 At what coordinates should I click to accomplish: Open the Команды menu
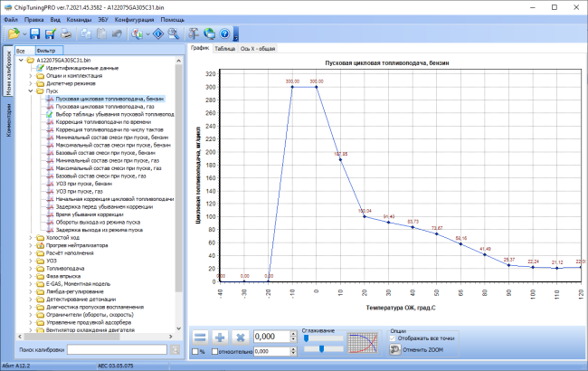pyautogui.click(x=79, y=20)
